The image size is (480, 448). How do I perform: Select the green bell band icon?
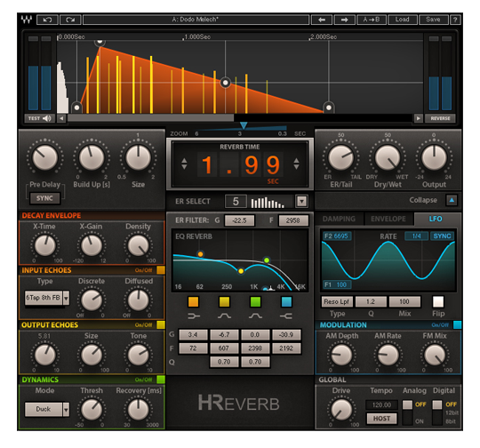(x=255, y=301)
